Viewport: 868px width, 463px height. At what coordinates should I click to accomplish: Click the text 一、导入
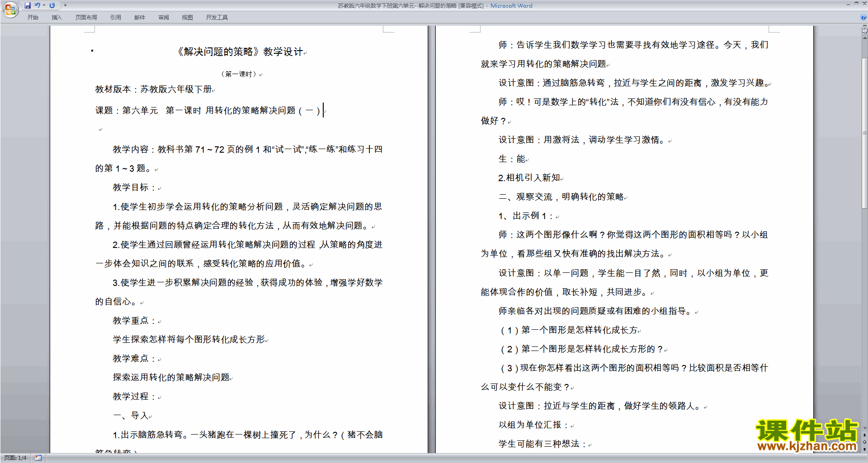tap(132, 416)
